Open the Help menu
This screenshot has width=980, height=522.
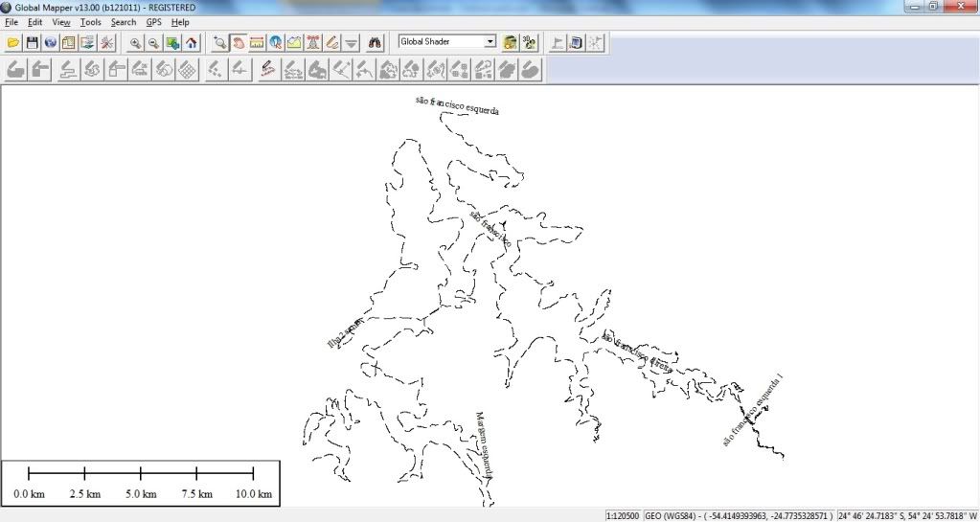coord(180,22)
